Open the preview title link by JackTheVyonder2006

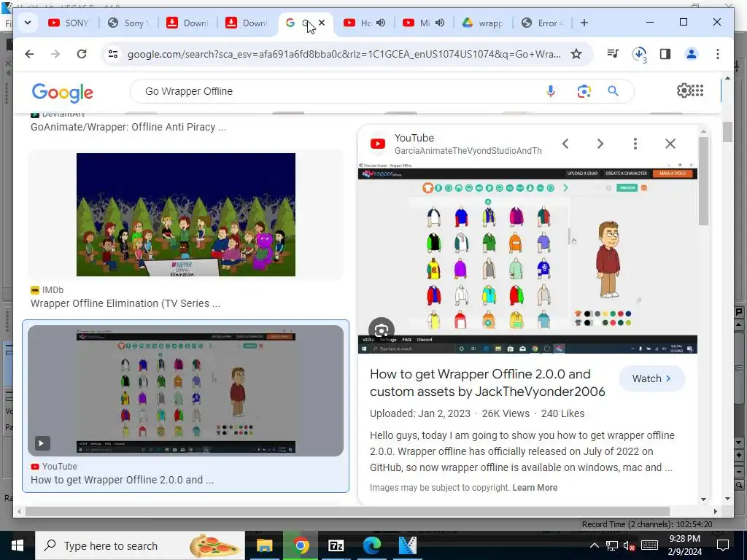[487, 383]
